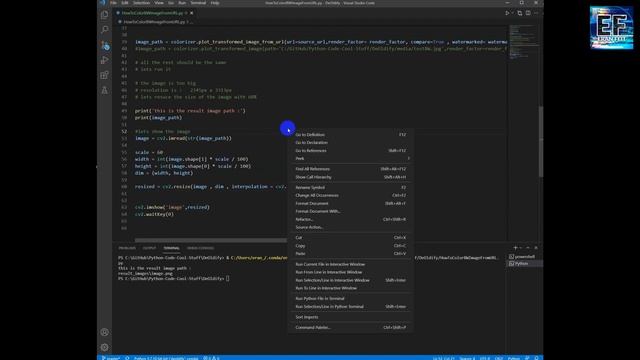Add a new terminal with plus icon
Viewport: 640px width, 360px height.
coord(515,248)
